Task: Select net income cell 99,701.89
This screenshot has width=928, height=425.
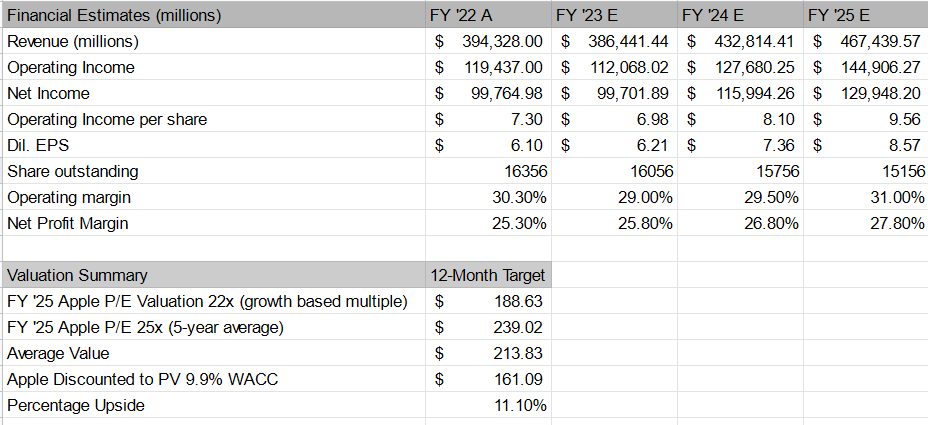Action: [614, 93]
